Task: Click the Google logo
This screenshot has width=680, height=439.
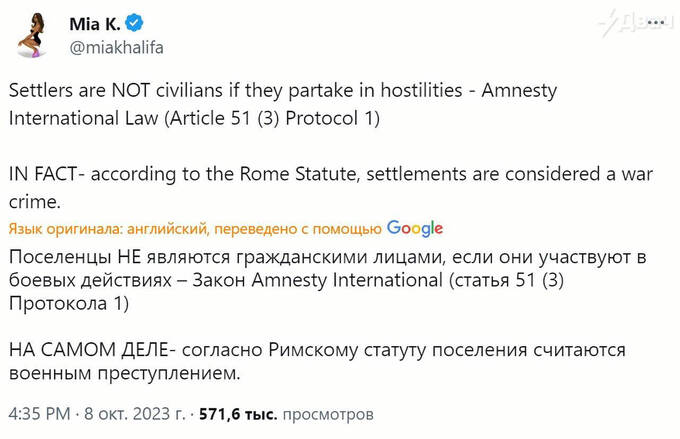Action: (x=414, y=228)
